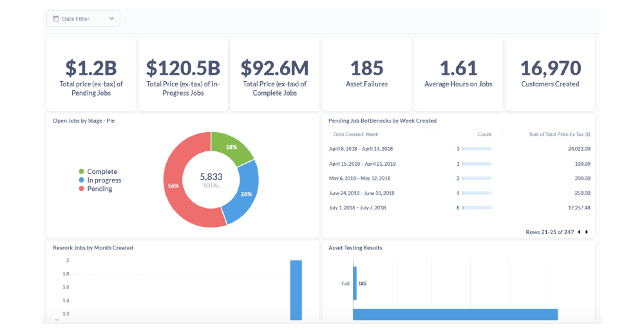Image resolution: width=644 pixels, height=330 pixels.
Task: Sort by Sum of Total Price Ex Tax
Action: [x=560, y=134]
